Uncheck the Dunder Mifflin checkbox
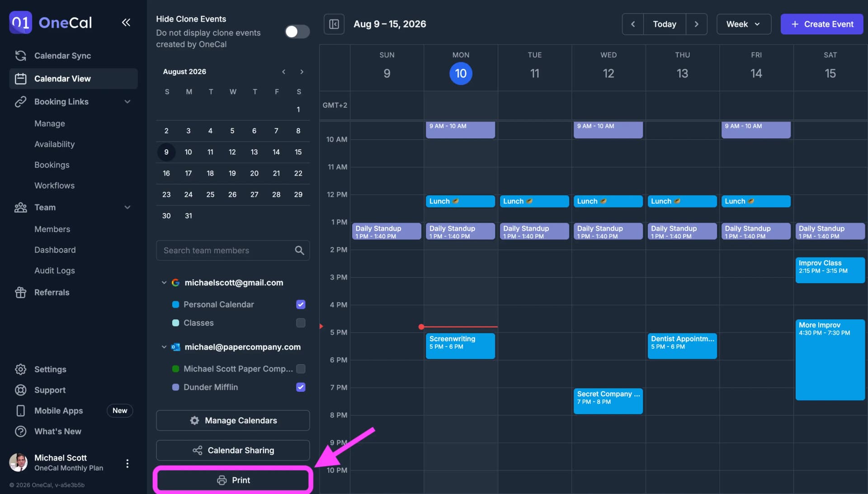This screenshot has width=868, height=494. [x=301, y=387]
